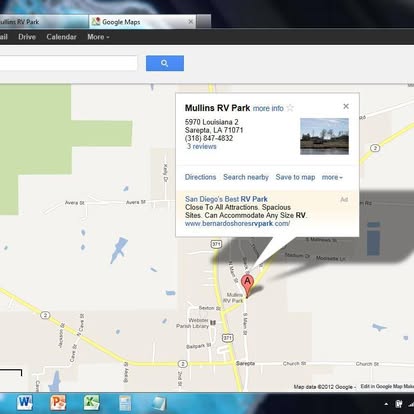Click Save to map link
The height and width of the screenshot is (414, 414).
click(x=295, y=177)
